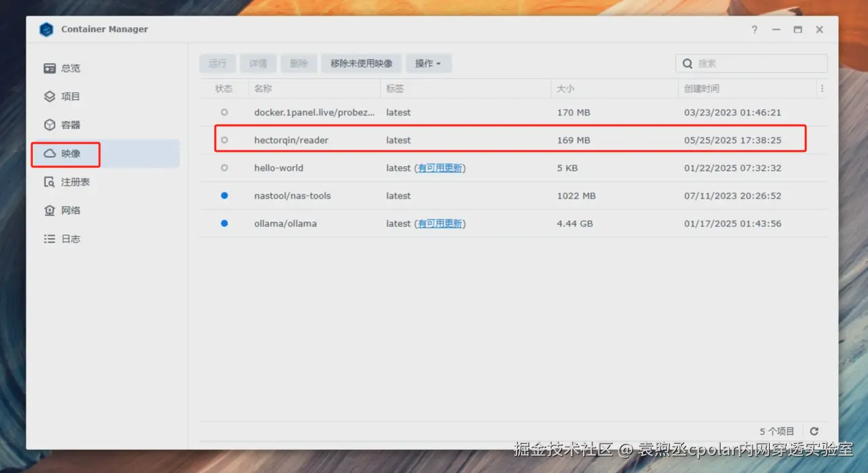Sort by the 状态 column header

click(224, 89)
